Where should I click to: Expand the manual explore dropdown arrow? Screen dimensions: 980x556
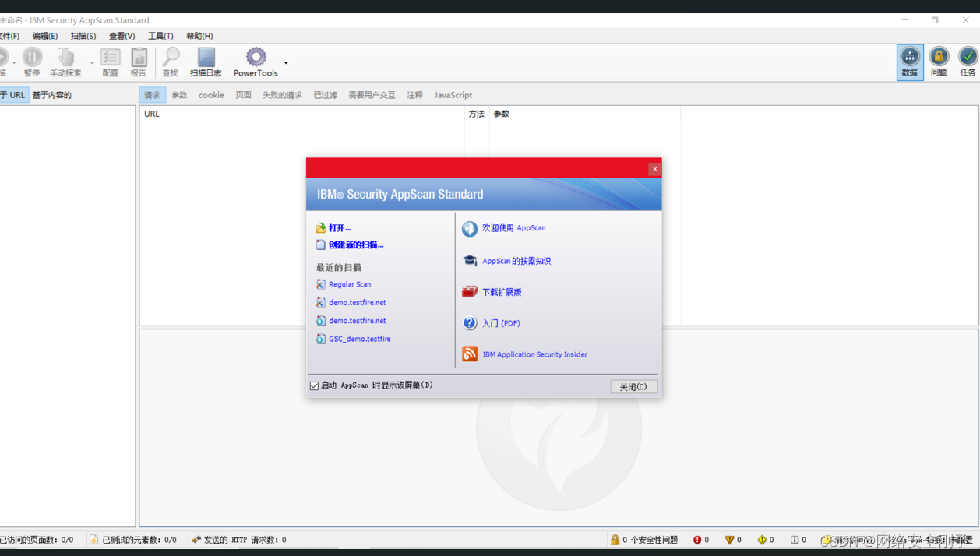[91, 63]
